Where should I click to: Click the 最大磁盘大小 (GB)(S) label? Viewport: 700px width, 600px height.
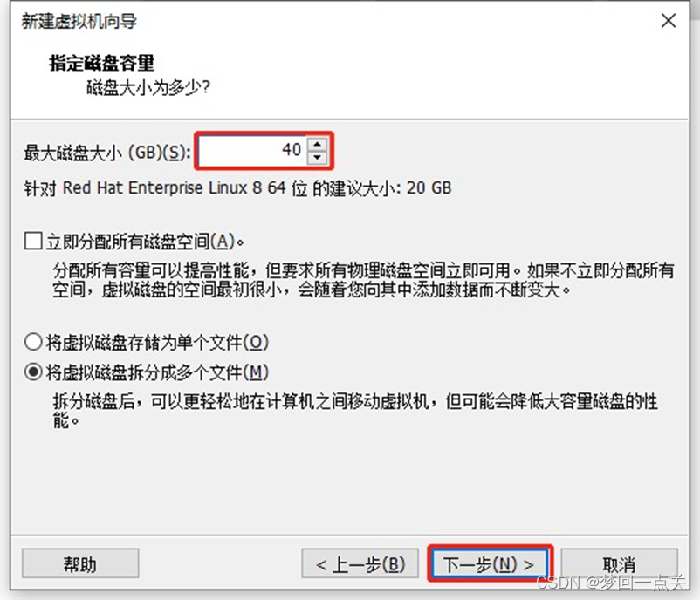click(x=107, y=153)
